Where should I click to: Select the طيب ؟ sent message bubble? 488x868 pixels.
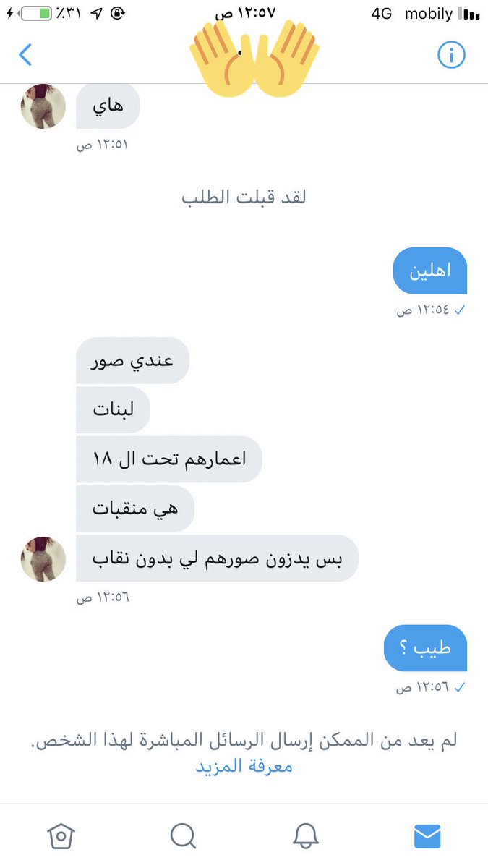[x=426, y=647]
